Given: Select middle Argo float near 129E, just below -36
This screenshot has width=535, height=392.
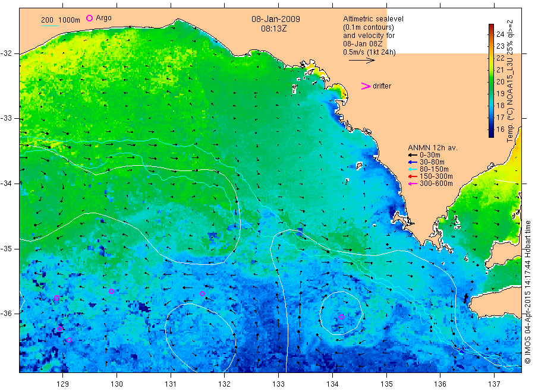Looking at the screenshot, I should coord(59,329).
